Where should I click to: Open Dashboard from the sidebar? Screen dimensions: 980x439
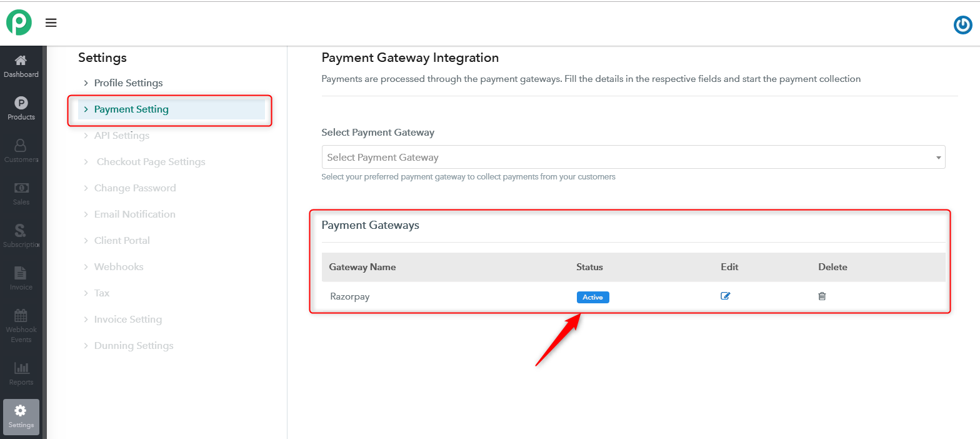(x=21, y=66)
